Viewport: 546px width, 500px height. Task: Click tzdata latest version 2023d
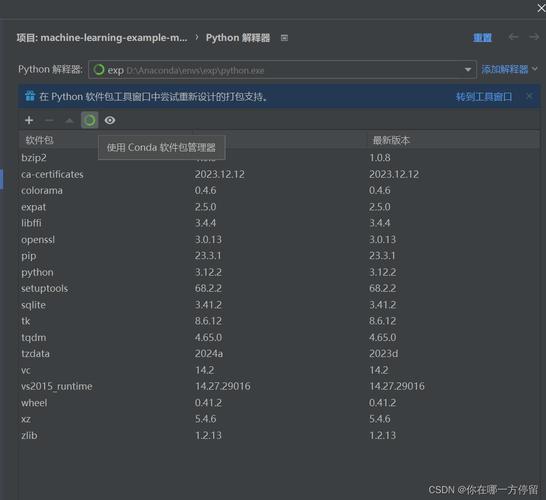383,354
